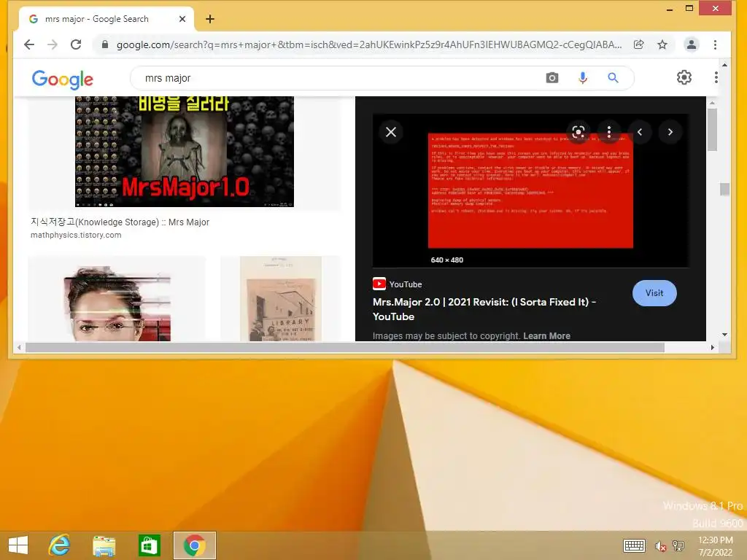Open the 'Knowledge Storage :: Mrs Major' result
This screenshot has height=560, width=747.
point(120,222)
